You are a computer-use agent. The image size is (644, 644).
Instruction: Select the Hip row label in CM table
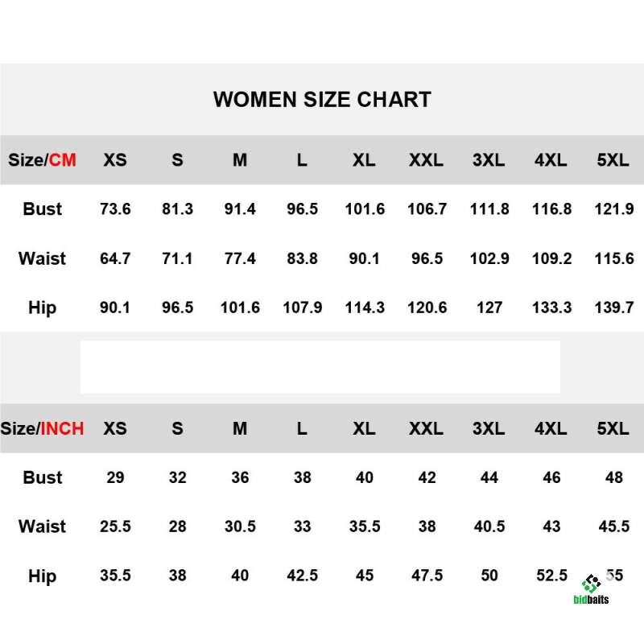coord(43,308)
